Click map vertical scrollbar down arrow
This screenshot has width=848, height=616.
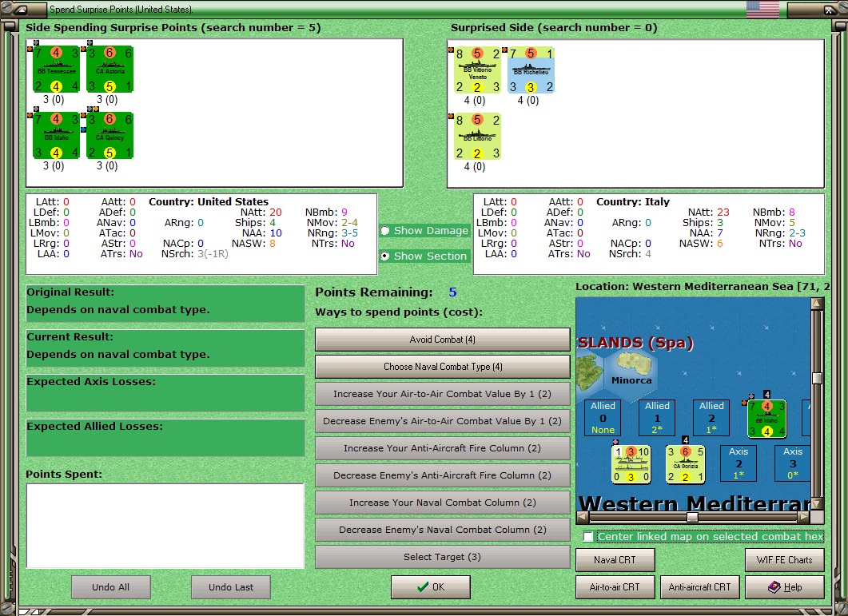click(x=817, y=503)
